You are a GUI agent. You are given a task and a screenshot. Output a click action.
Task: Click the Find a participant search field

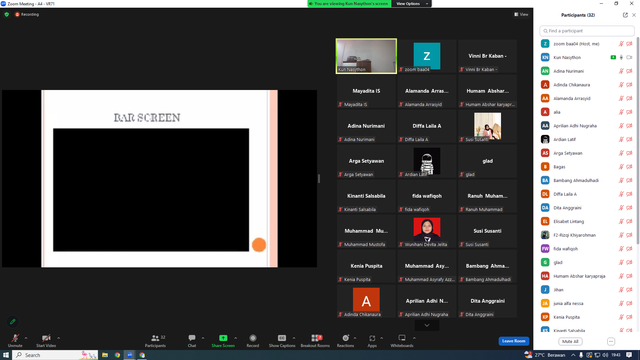[587, 31]
